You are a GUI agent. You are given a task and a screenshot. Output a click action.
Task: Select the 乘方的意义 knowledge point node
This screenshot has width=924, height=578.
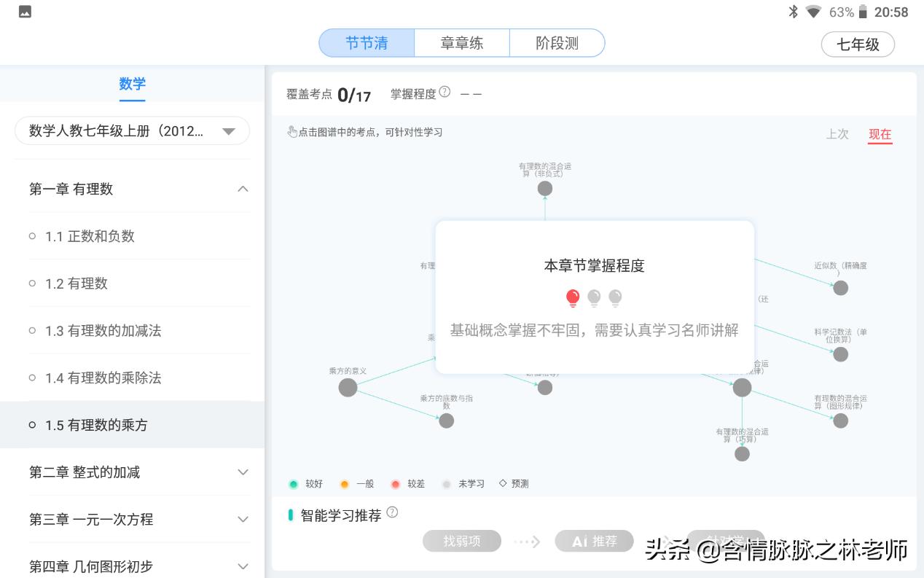tap(348, 387)
